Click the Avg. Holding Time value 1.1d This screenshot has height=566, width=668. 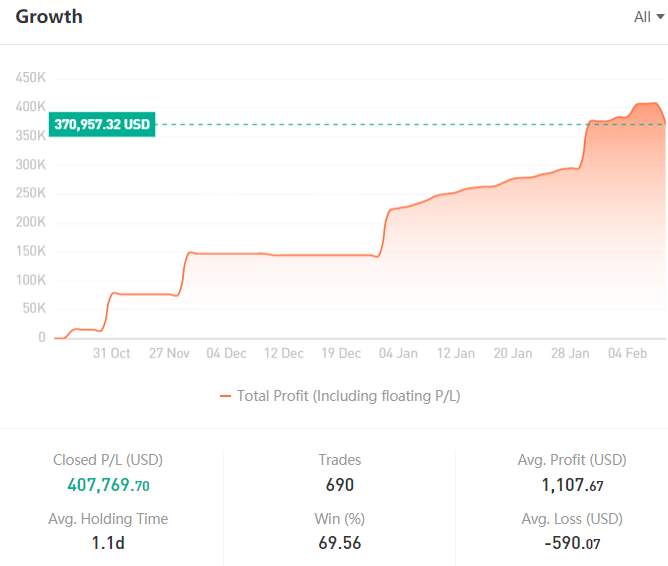[108, 543]
